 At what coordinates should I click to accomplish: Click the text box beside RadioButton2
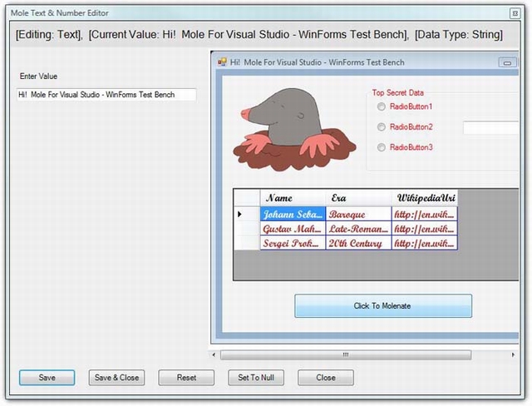click(x=491, y=127)
